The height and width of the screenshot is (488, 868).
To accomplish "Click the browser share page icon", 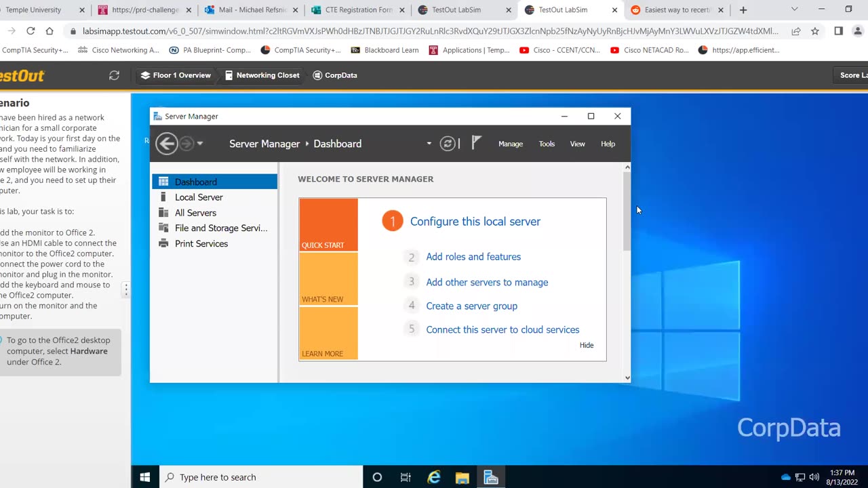I will point(796,31).
